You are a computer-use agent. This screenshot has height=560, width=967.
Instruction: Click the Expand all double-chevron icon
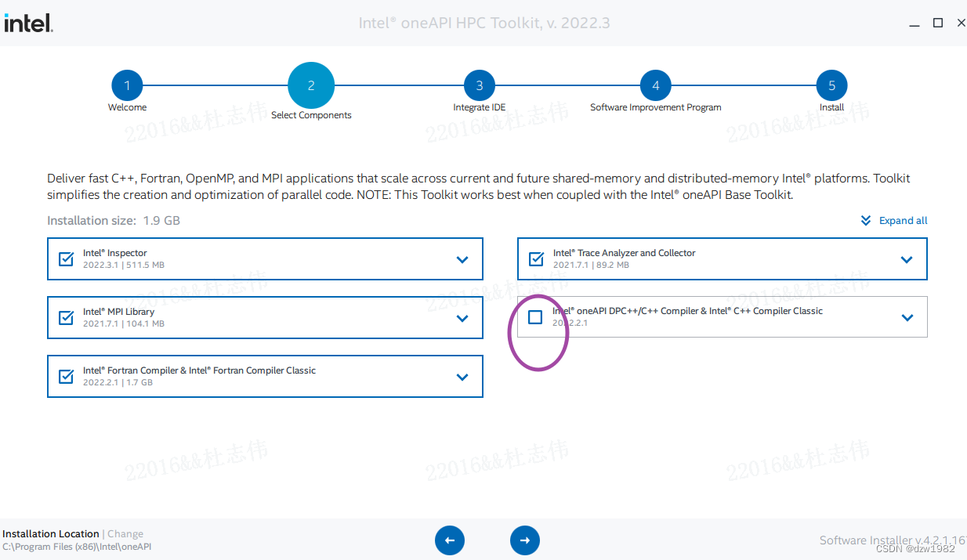point(866,221)
